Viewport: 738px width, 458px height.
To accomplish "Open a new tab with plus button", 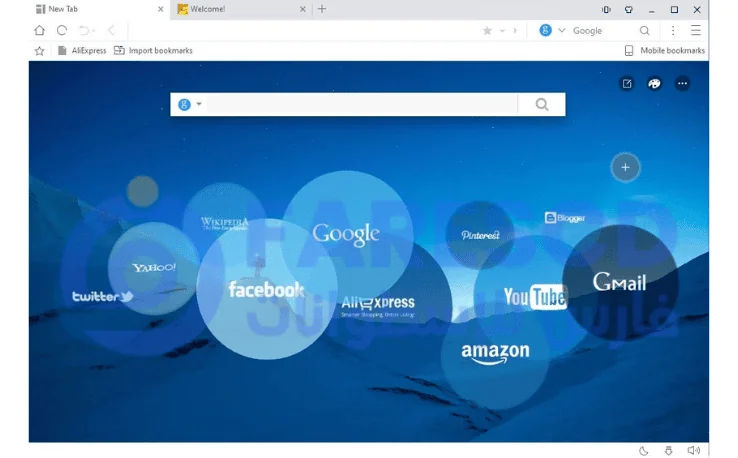I will [x=321, y=9].
